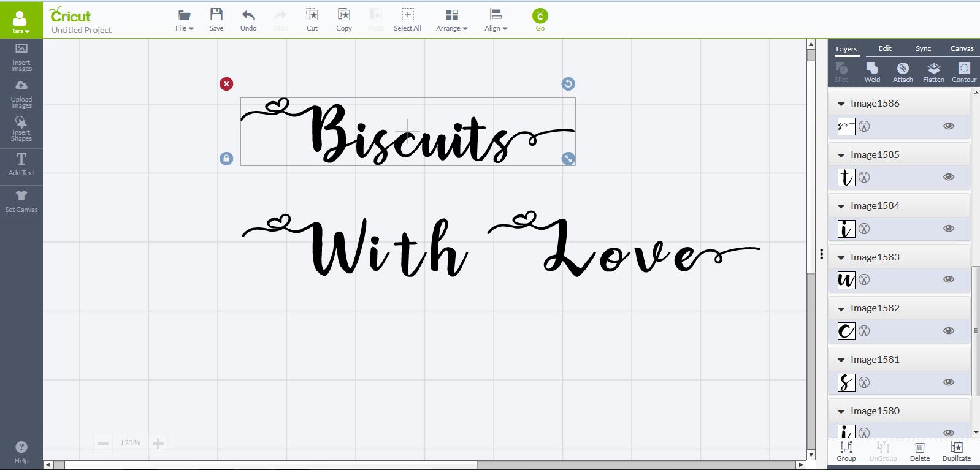Image resolution: width=980 pixels, height=470 pixels.
Task: Select the Image1581 layer label
Action: tap(875, 360)
